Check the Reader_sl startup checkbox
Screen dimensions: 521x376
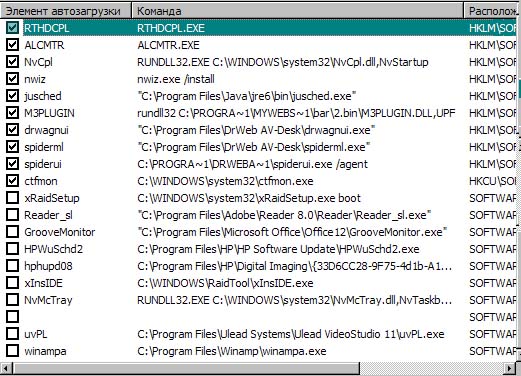12,215
